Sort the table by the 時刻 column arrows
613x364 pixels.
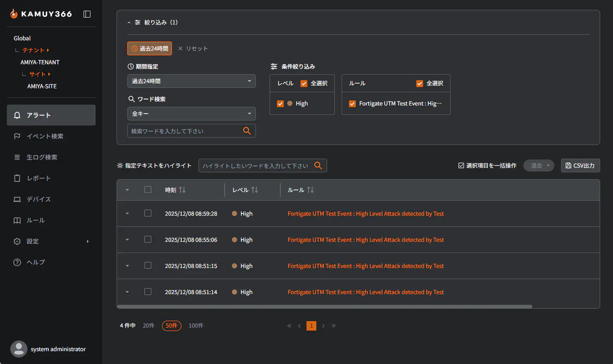pyautogui.click(x=182, y=190)
